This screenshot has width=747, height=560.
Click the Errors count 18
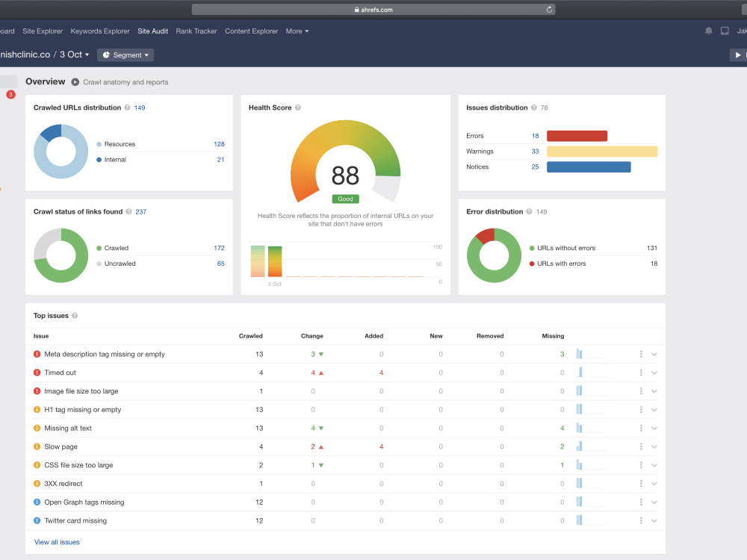(536, 136)
